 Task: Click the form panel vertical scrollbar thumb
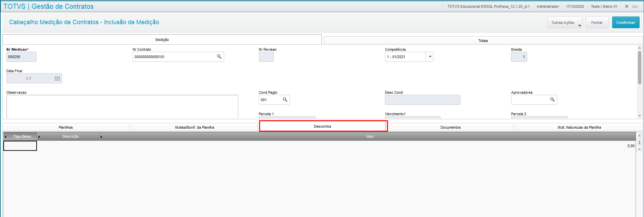point(640,68)
